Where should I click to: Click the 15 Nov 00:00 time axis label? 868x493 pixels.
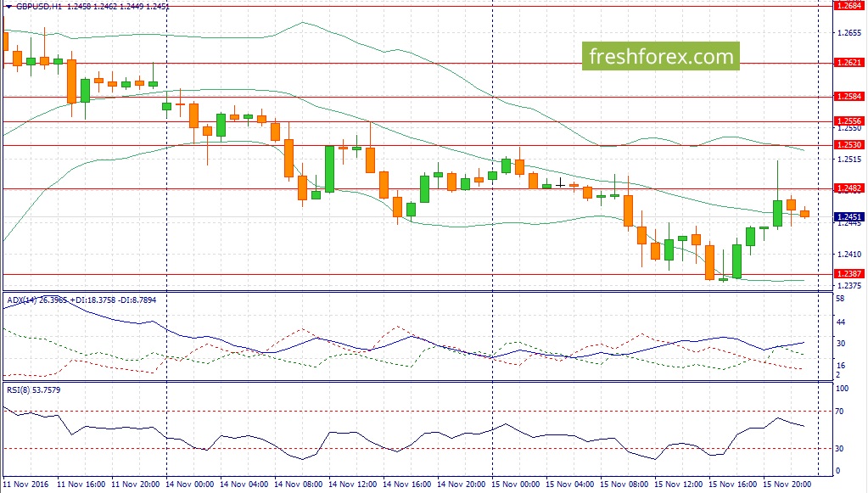[x=515, y=485]
